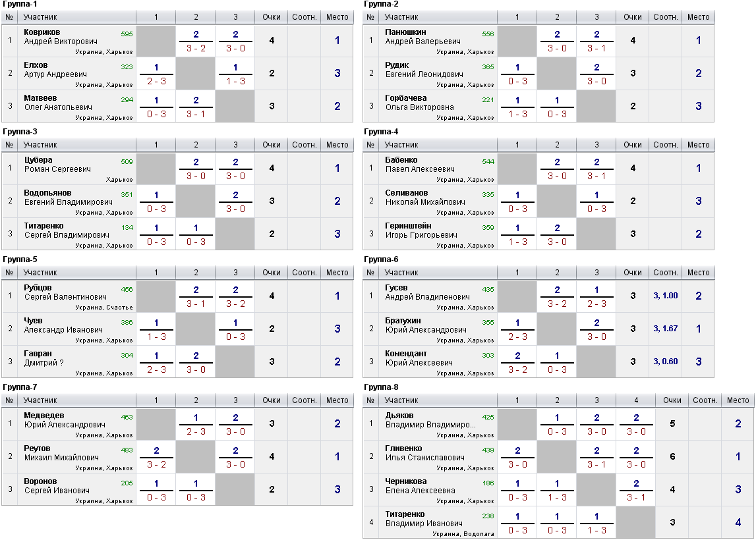Click Комендант's ratio value 3, 0.60
Image resolution: width=756 pixels, height=540 pixels.
coord(665,362)
